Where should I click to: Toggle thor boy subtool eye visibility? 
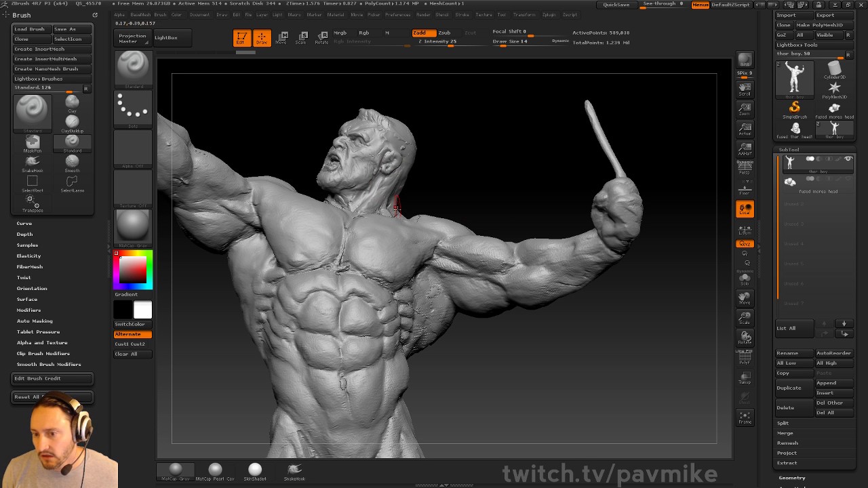pyautogui.click(x=848, y=159)
